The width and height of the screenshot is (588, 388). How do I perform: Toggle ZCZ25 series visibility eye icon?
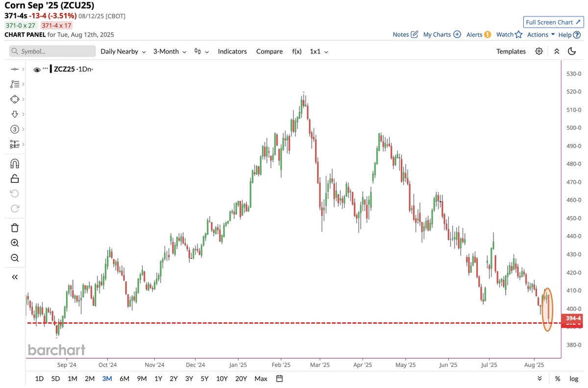coord(37,69)
